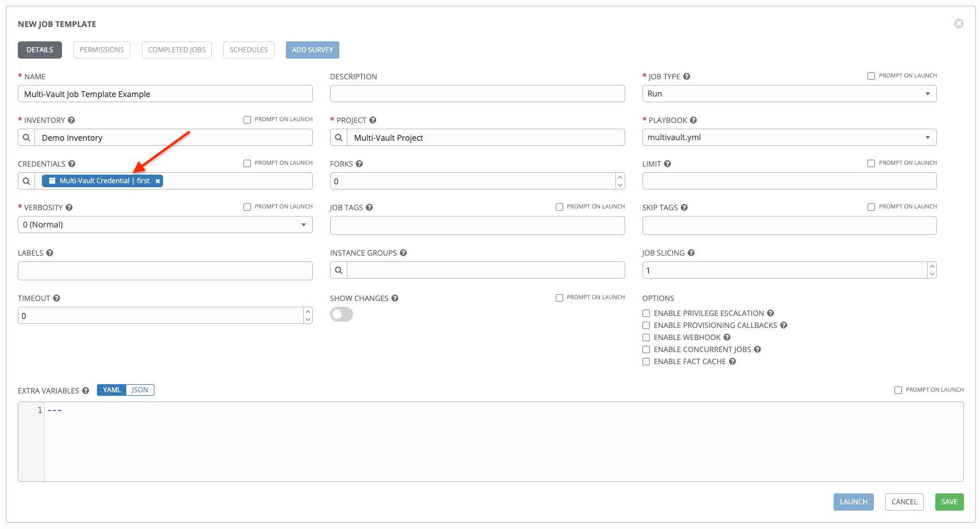Screen dimensions: 980x529
Task: Click the Instance Groups search icon
Action: coord(339,271)
